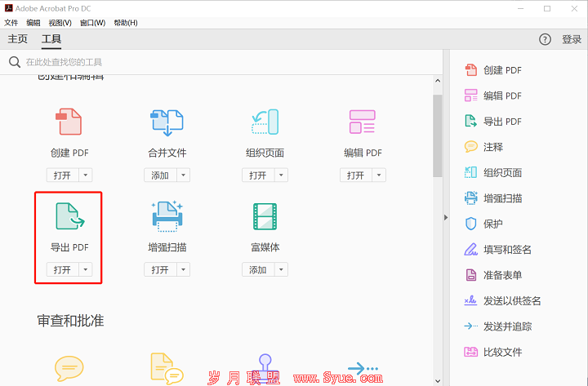The height and width of the screenshot is (386, 588).
Task: Select 发送以供签名 tool in sidebar
Action: 502,300
